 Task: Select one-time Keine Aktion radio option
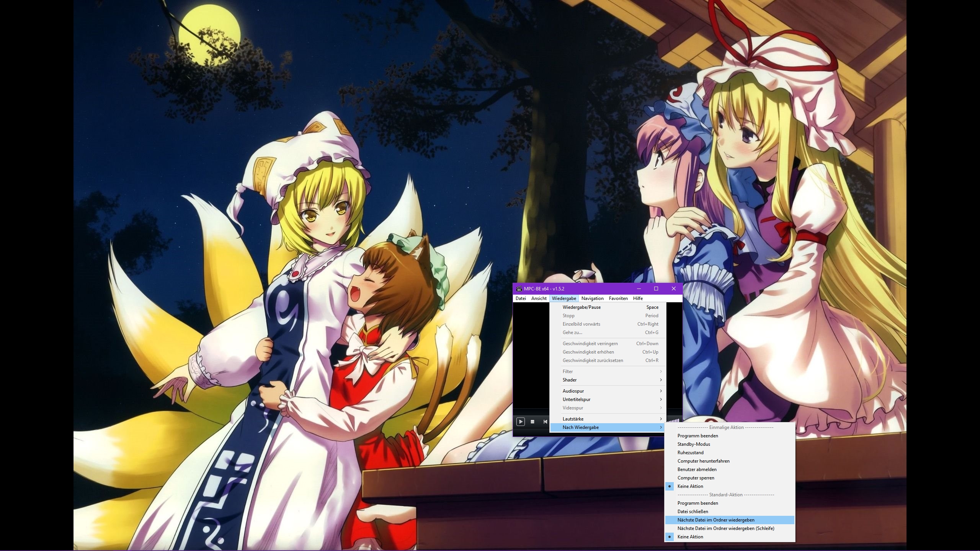[690, 486]
